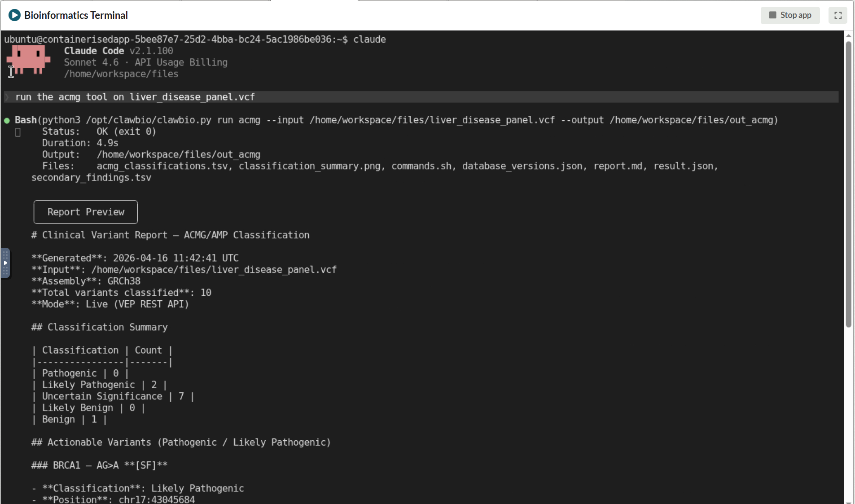
Task: Click the scrollbar down arrow
Action: (x=848, y=501)
